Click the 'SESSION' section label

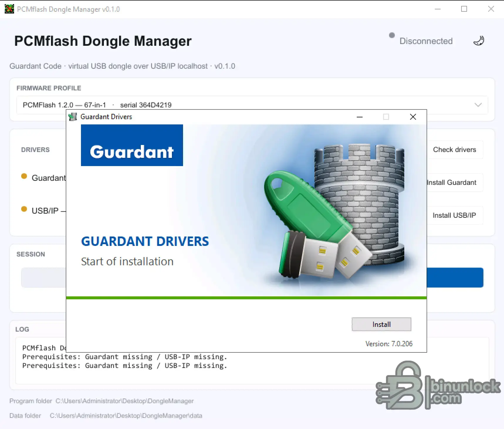pyautogui.click(x=31, y=254)
